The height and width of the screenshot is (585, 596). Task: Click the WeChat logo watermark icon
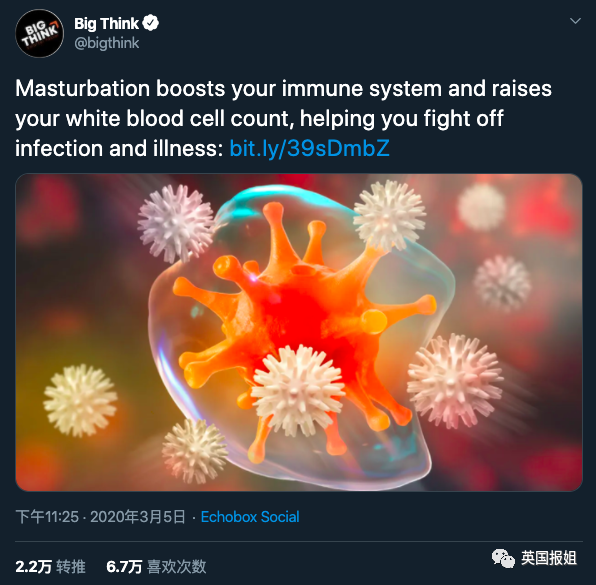click(x=504, y=558)
